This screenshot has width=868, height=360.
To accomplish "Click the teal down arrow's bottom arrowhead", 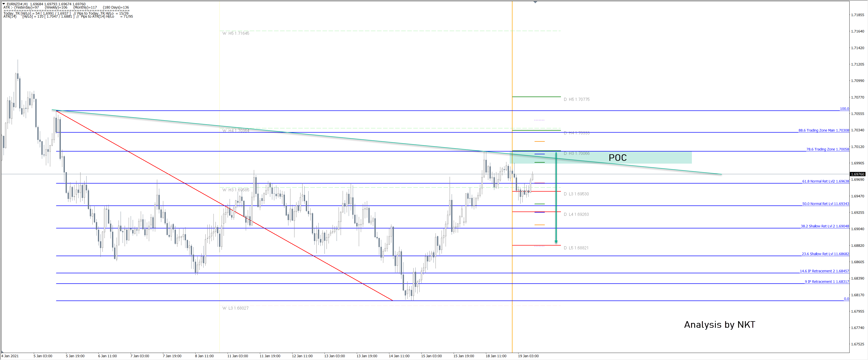I will [556, 242].
